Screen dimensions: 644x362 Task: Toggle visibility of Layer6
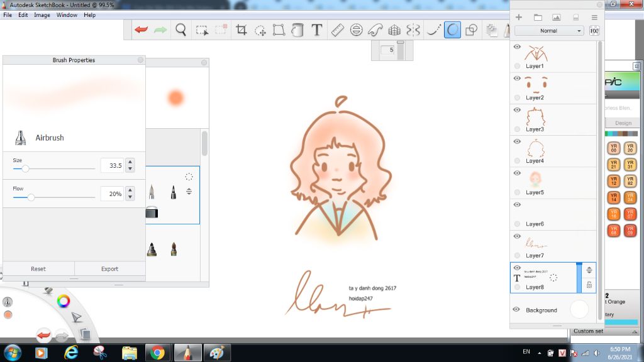[517, 205]
